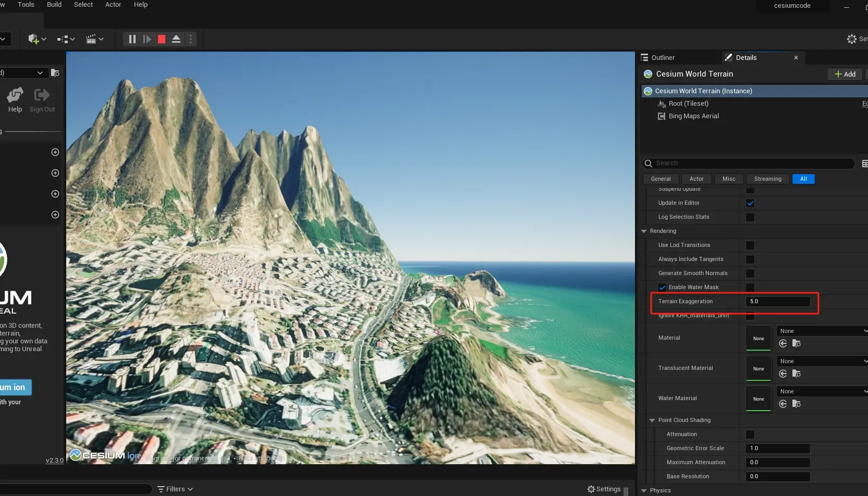Stop the play session
The width and height of the screenshot is (868, 496).
point(162,39)
